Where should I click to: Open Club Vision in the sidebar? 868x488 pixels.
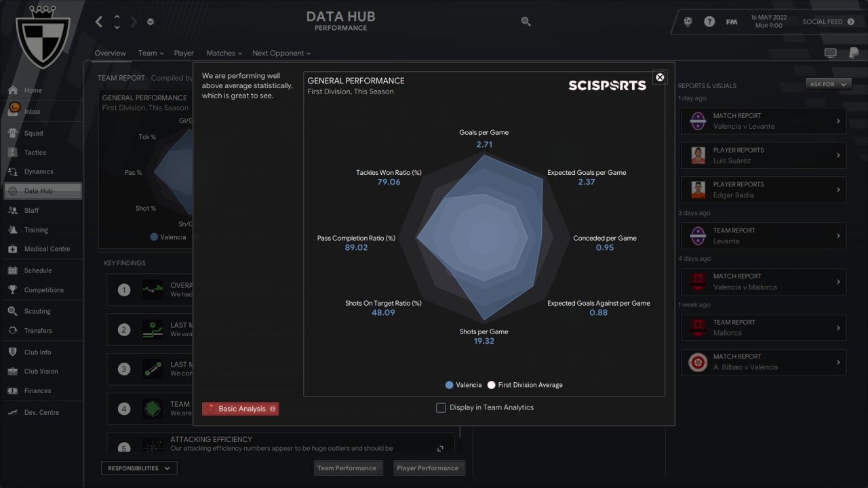click(42, 371)
